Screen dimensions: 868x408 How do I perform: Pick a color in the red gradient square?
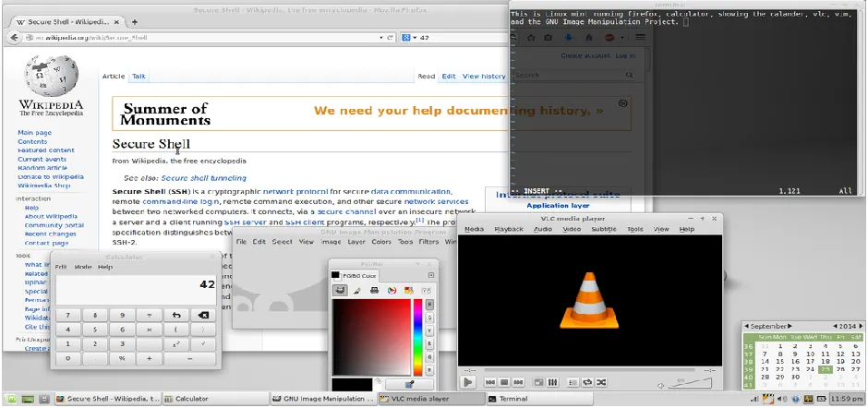[371, 338]
